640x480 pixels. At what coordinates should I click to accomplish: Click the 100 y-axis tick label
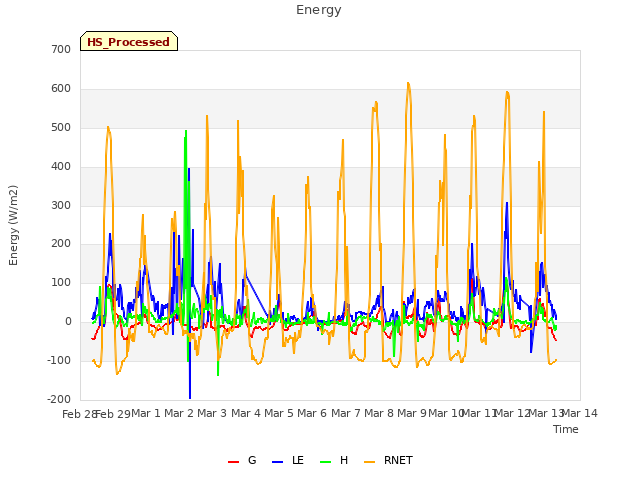pyautogui.click(x=61, y=282)
